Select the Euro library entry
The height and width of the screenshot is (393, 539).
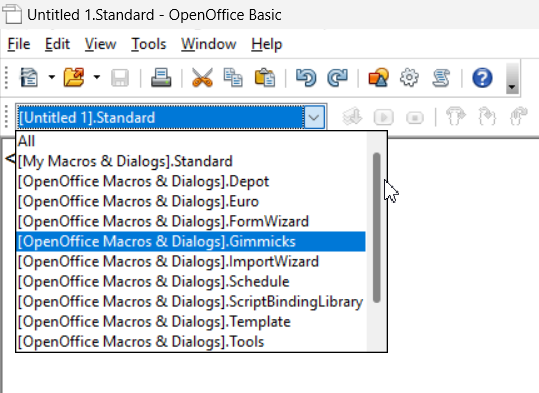[x=191, y=201]
